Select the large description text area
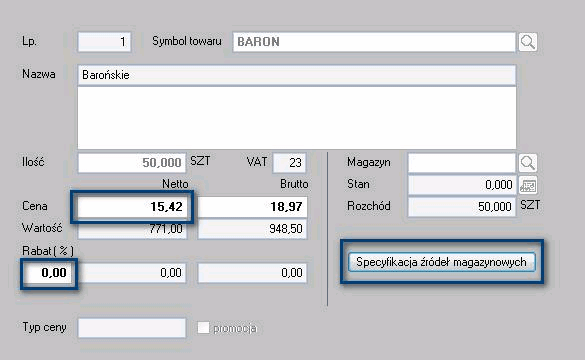 point(297,118)
